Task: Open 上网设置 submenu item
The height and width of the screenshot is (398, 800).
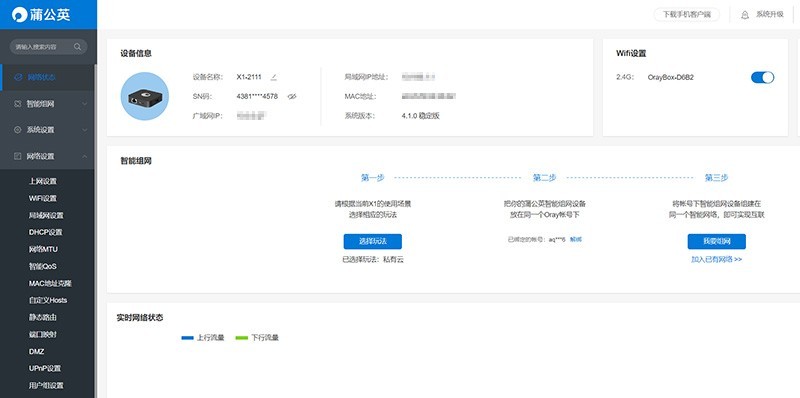Action: pyautogui.click(x=43, y=182)
